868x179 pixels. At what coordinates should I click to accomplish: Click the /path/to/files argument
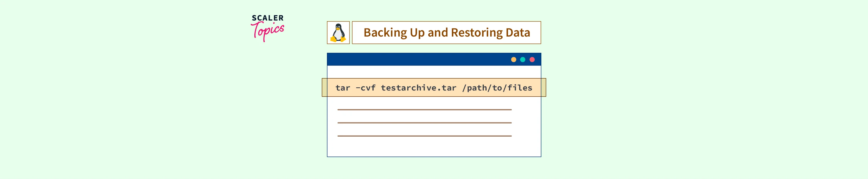[497, 88]
